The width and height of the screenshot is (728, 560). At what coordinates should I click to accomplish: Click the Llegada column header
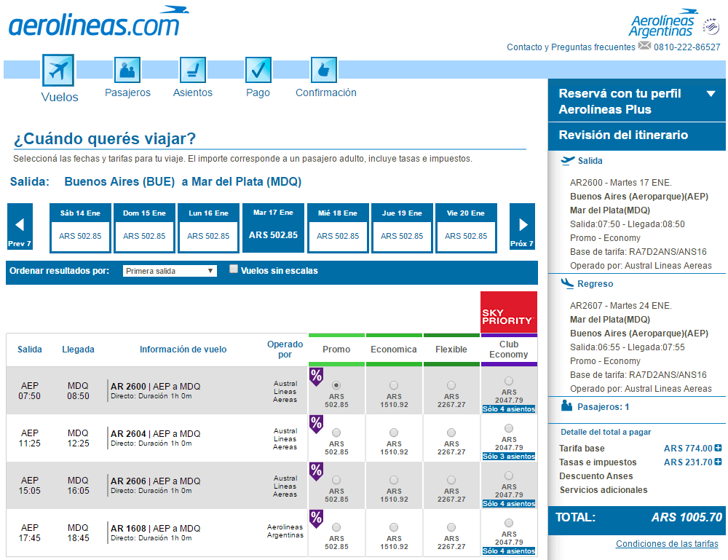78,350
